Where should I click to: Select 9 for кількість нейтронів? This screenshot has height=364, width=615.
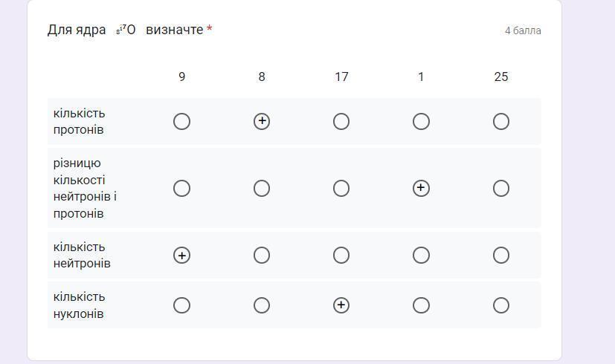[181, 256]
